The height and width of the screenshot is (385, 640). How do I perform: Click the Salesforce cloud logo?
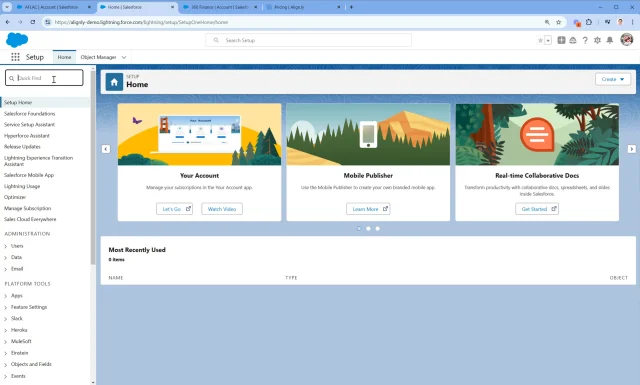(17, 40)
